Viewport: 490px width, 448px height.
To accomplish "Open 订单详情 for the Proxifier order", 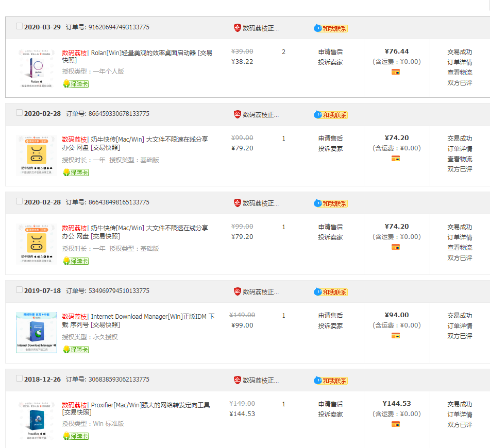I will 460,414.
